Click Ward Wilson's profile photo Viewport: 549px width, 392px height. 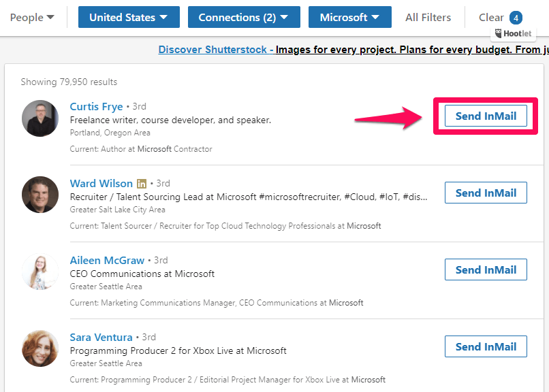[40, 195]
